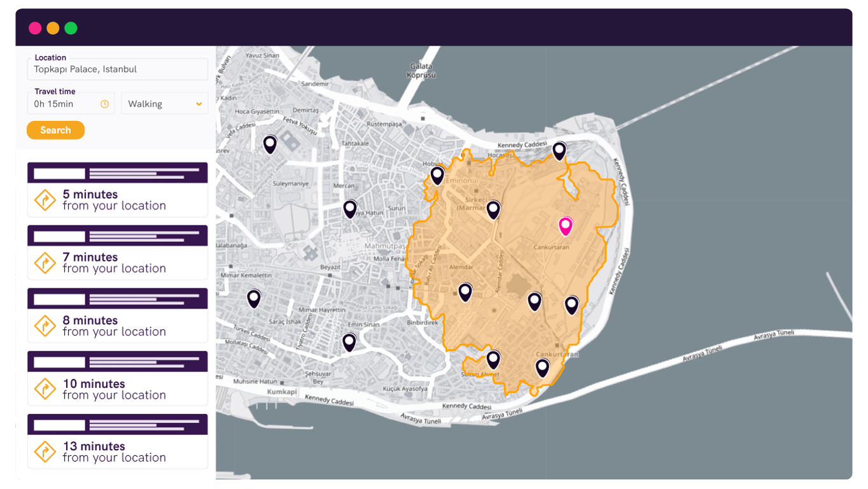Select map pin near Kennedy Caddesi north

tap(559, 151)
